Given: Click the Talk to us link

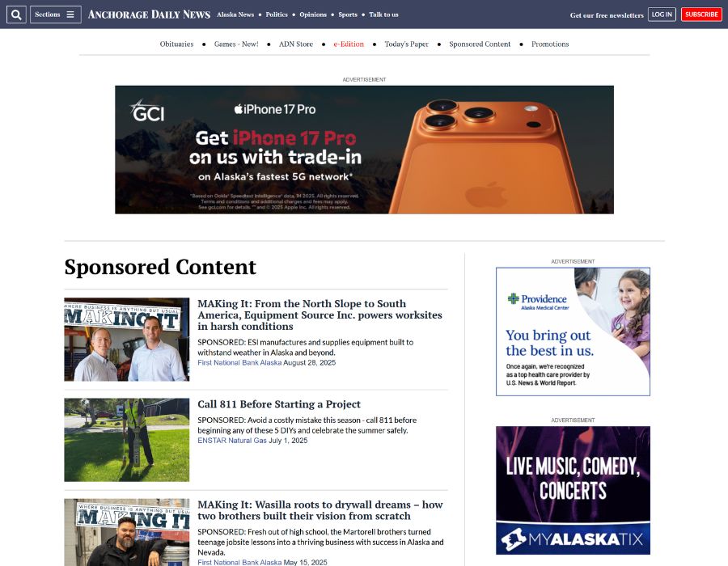Looking at the screenshot, I should (383, 15).
